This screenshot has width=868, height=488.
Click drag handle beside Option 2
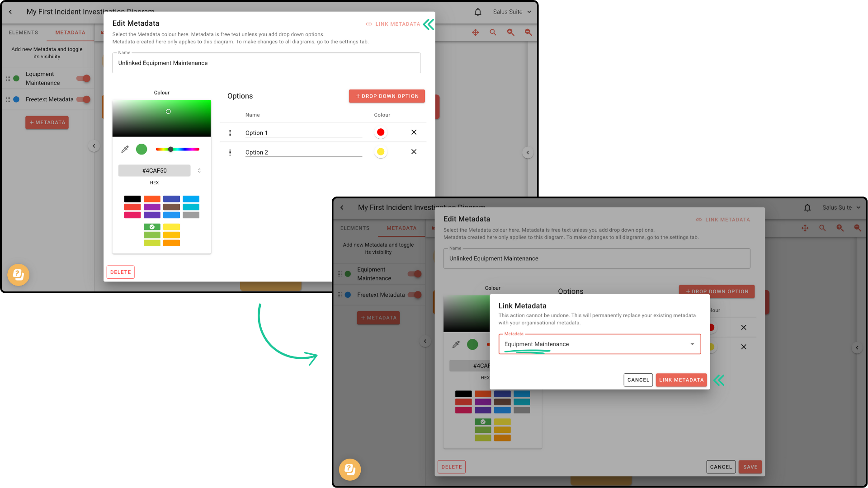pos(230,153)
